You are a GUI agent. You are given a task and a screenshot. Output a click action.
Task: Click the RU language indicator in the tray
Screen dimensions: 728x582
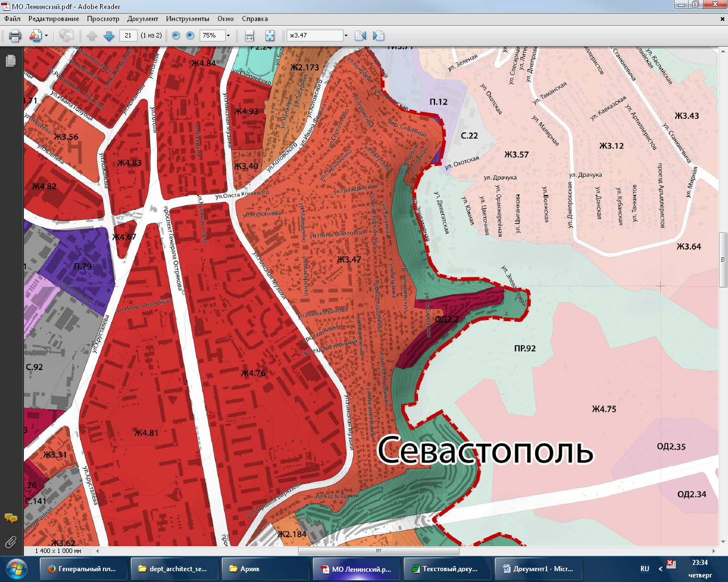[x=645, y=569]
